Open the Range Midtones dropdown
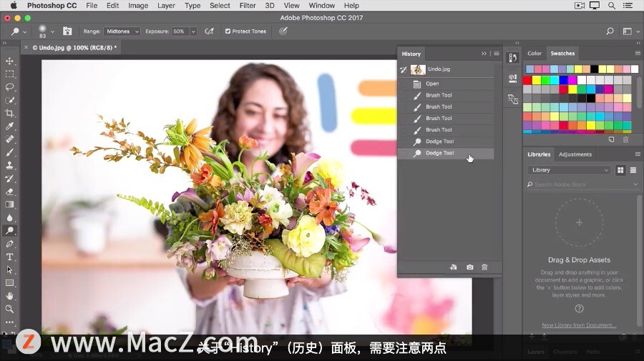The image size is (644, 361). tap(122, 31)
